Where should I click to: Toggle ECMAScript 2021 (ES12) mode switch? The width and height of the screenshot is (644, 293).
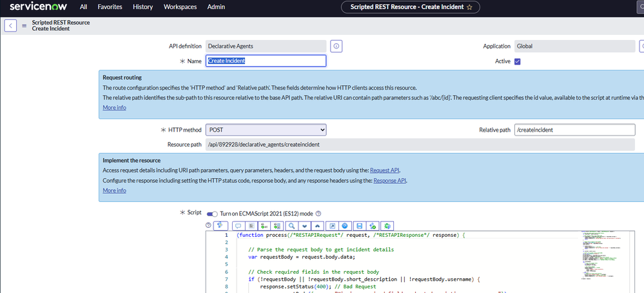pyautogui.click(x=212, y=214)
